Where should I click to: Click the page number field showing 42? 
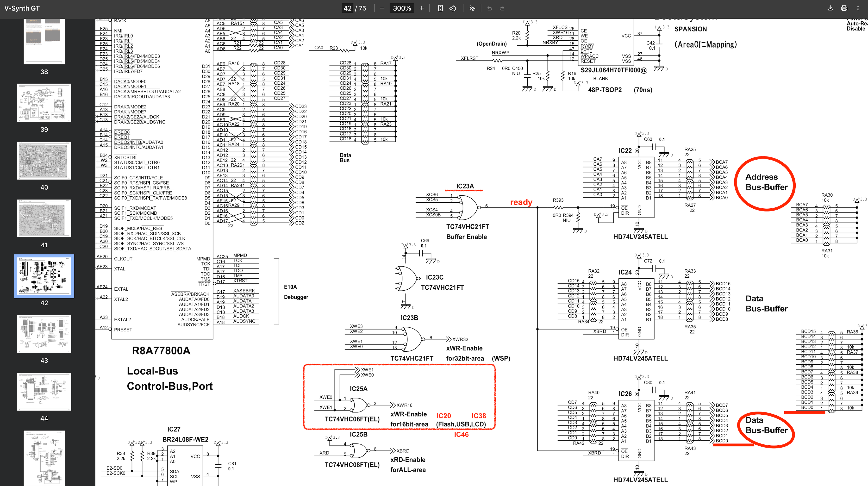pyautogui.click(x=347, y=8)
